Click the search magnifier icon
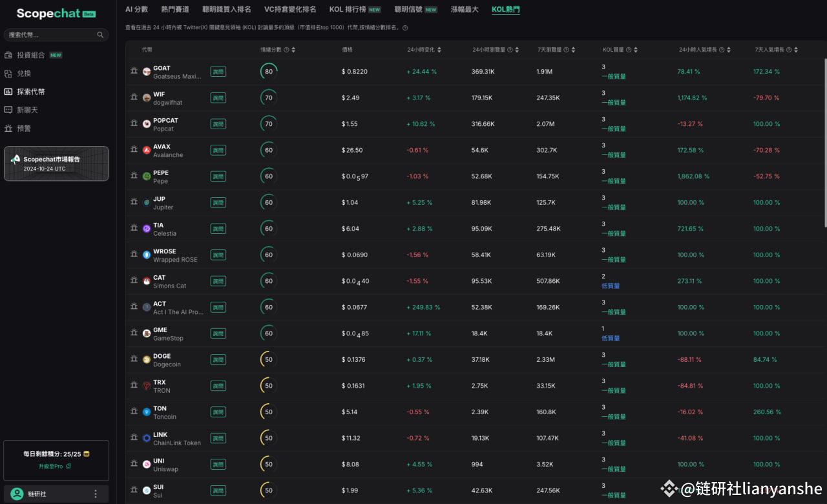The height and width of the screenshot is (504, 827). click(x=100, y=34)
